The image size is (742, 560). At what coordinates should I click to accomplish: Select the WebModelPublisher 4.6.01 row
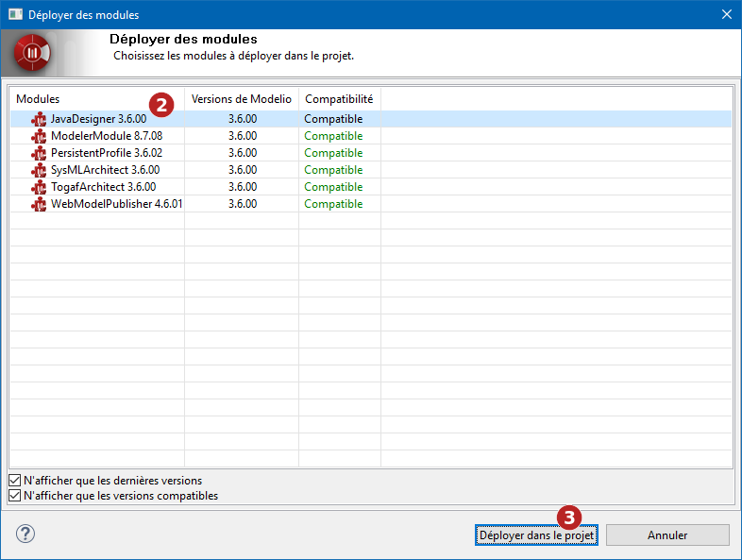click(x=371, y=204)
